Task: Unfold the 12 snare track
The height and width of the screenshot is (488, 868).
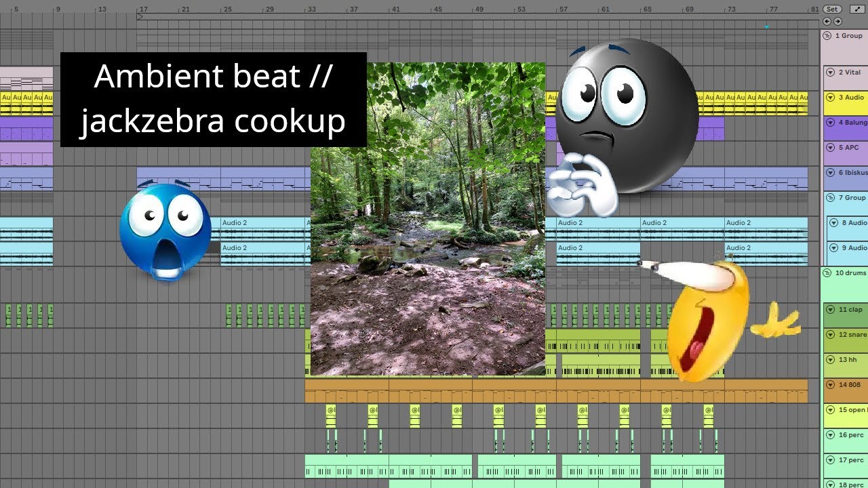Action: [x=830, y=334]
